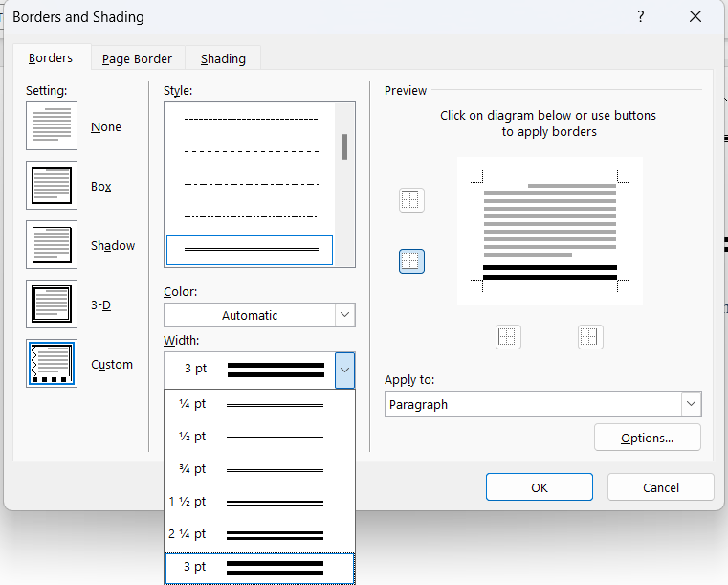Click the 3-D setting label
Image resolution: width=728 pixels, height=585 pixels.
coord(100,305)
